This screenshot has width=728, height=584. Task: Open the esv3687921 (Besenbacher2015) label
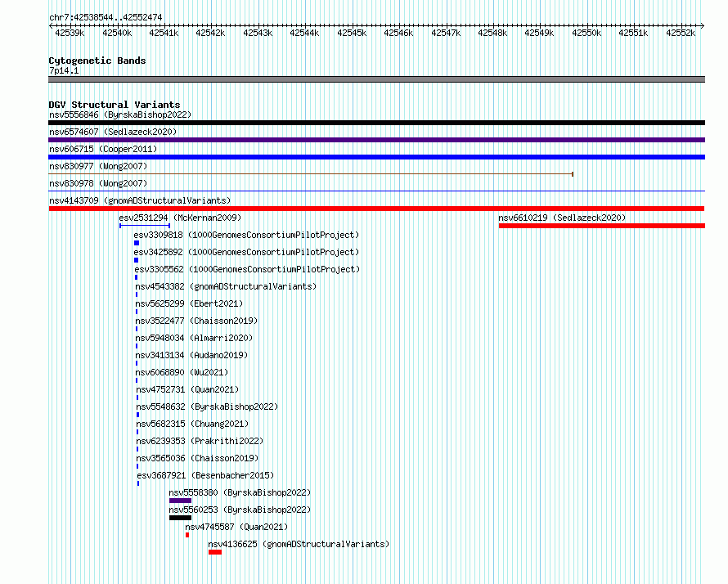(205, 475)
